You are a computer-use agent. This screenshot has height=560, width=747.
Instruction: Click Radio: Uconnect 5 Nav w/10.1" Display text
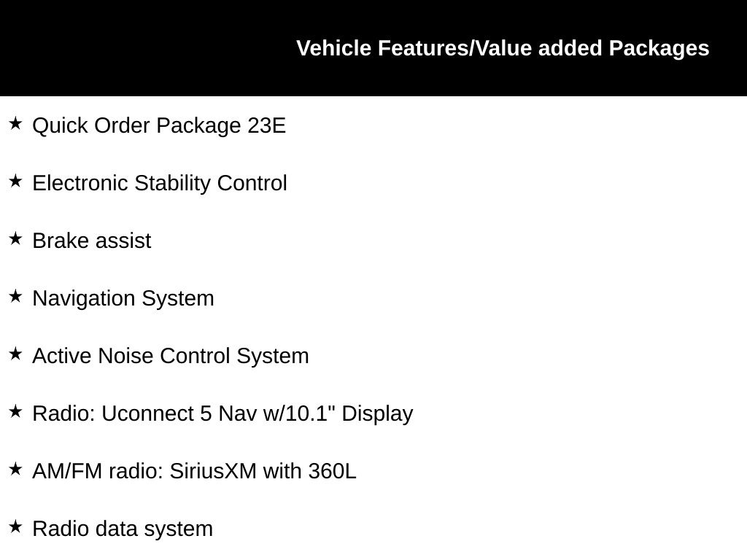(x=222, y=414)
